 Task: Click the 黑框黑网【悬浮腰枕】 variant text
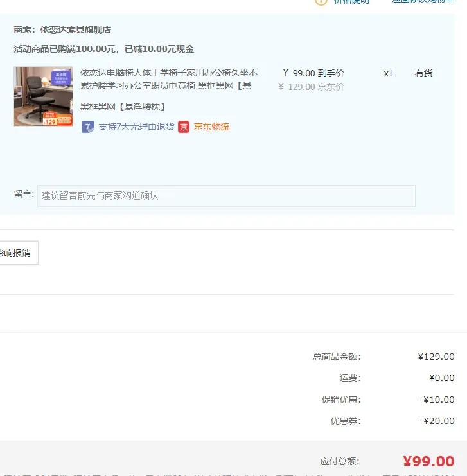pos(123,107)
